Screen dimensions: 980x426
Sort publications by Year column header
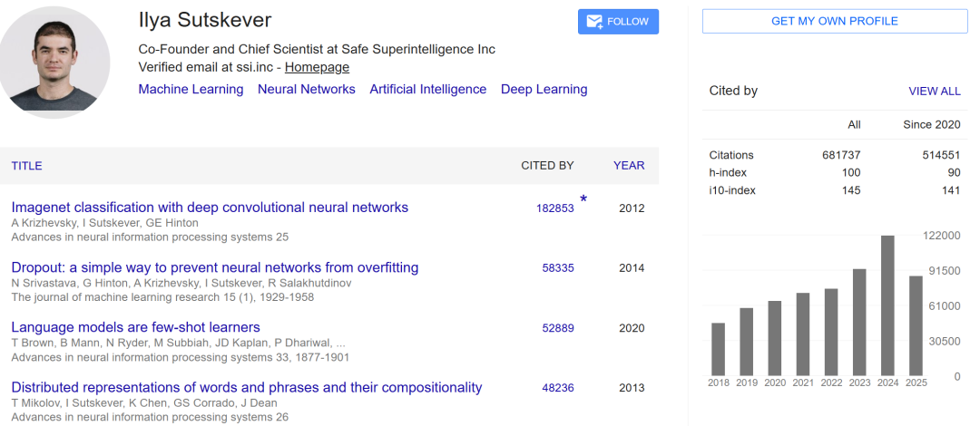tap(629, 166)
